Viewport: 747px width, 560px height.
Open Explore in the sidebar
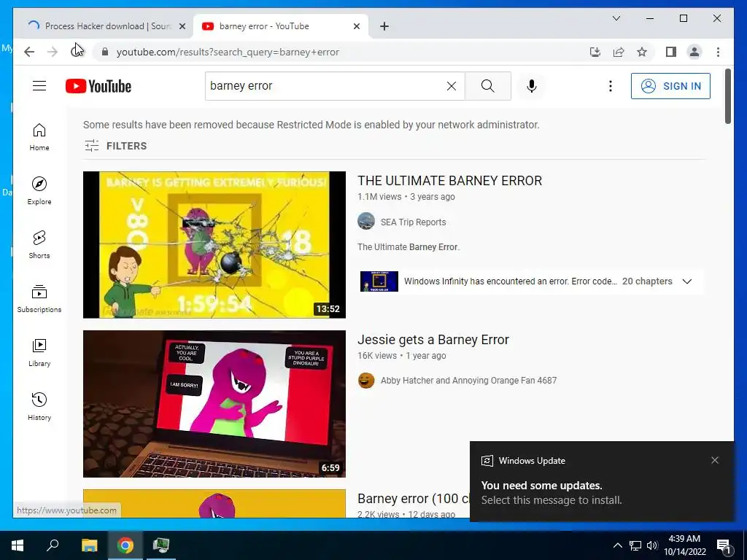tap(39, 191)
